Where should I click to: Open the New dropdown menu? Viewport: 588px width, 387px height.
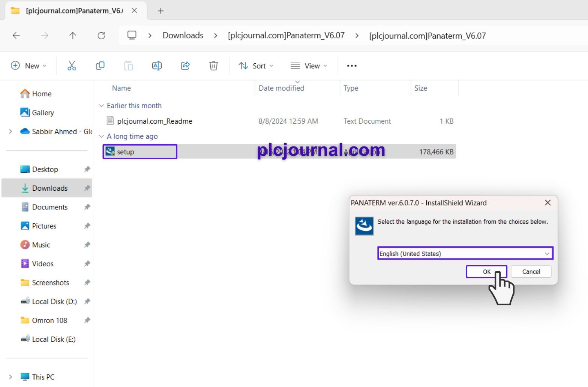29,66
